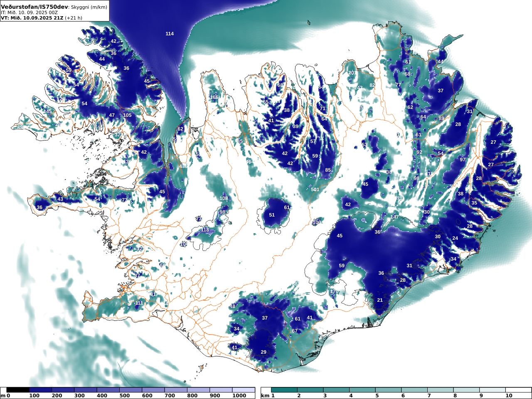
Task: Click the '10' tick label in km legend
Action: click(x=509, y=396)
